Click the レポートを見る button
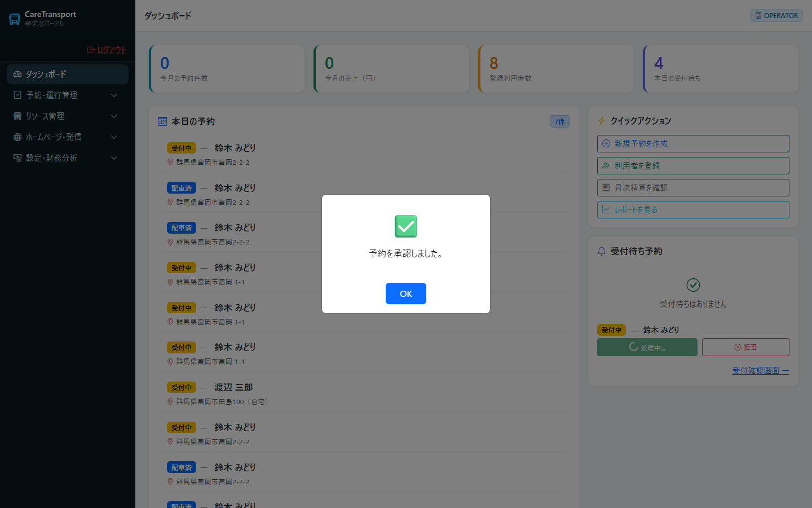Viewport: 812px width, 508px height. [693, 209]
